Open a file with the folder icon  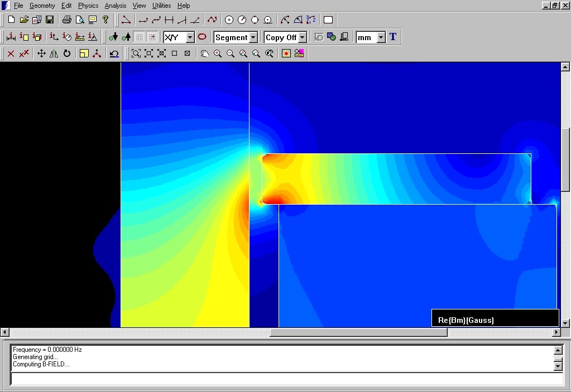coord(24,20)
